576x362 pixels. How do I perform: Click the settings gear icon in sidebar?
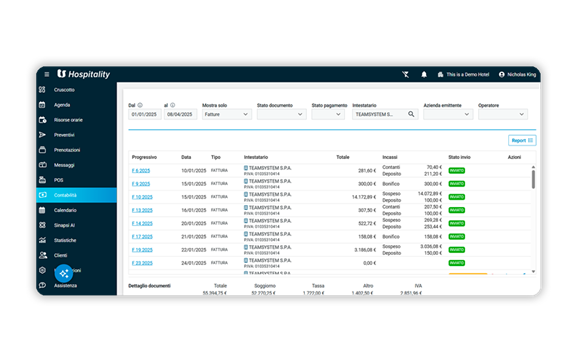(x=43, y=270)
